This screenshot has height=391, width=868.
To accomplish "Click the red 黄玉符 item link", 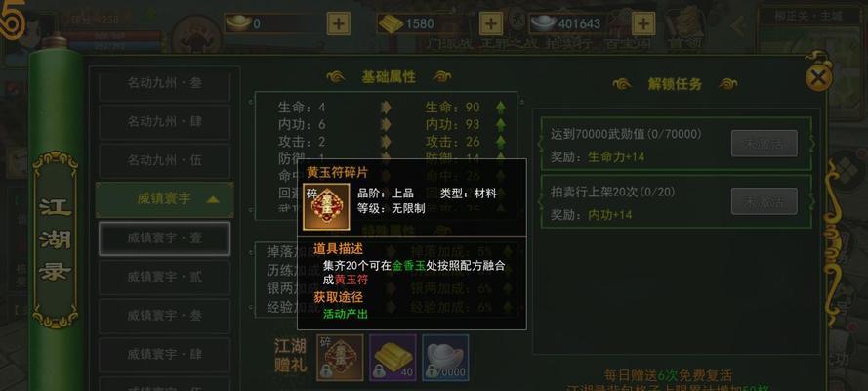I will (x=351, y=281).
